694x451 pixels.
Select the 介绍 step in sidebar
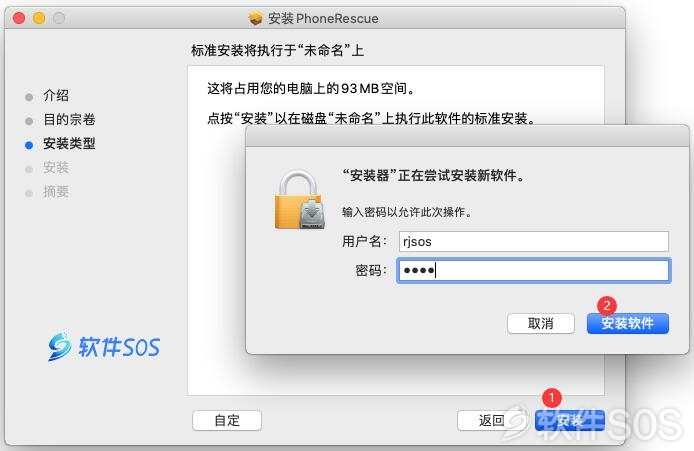tap(56, 96)
